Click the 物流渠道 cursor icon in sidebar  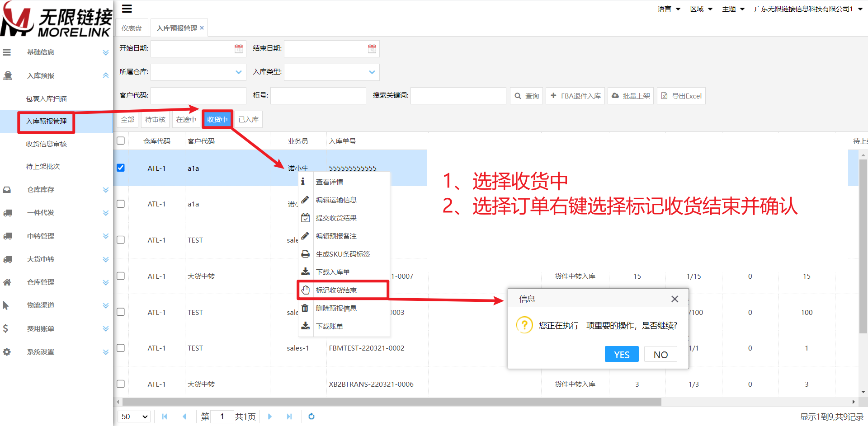[6, 305]
